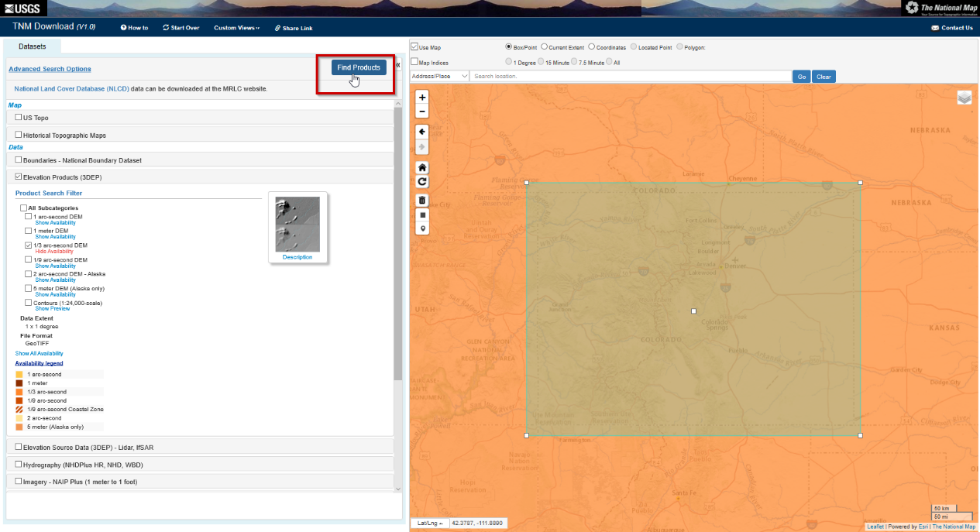This screenshot has height=532, width=980.
Task: Click Hide Availability under 1/3 arc-second DEM
Action: tap(54, 252)
